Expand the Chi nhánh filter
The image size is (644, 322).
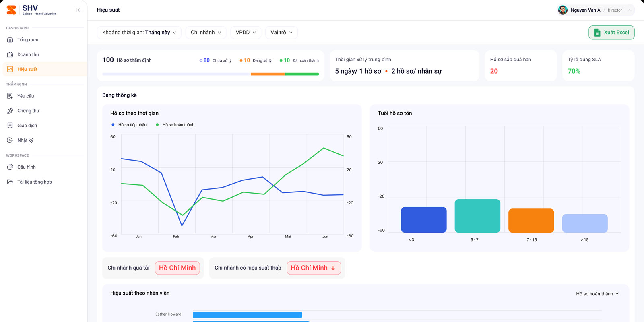point(206,33)
